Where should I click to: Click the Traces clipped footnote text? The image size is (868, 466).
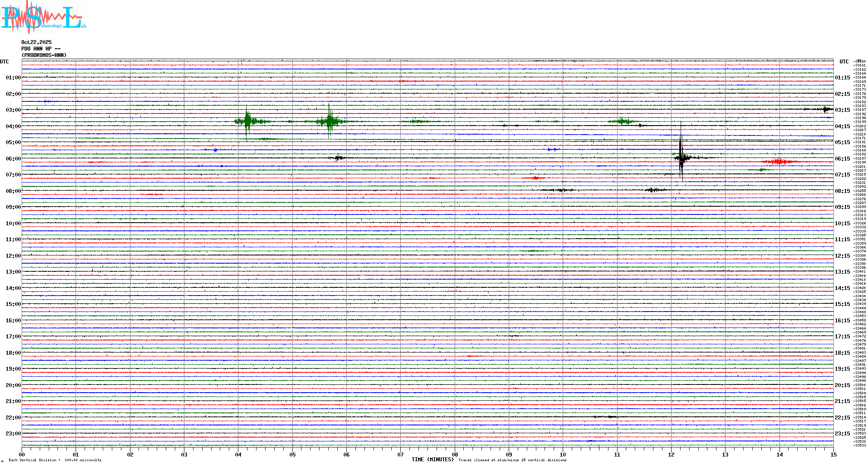coord(512,460)
